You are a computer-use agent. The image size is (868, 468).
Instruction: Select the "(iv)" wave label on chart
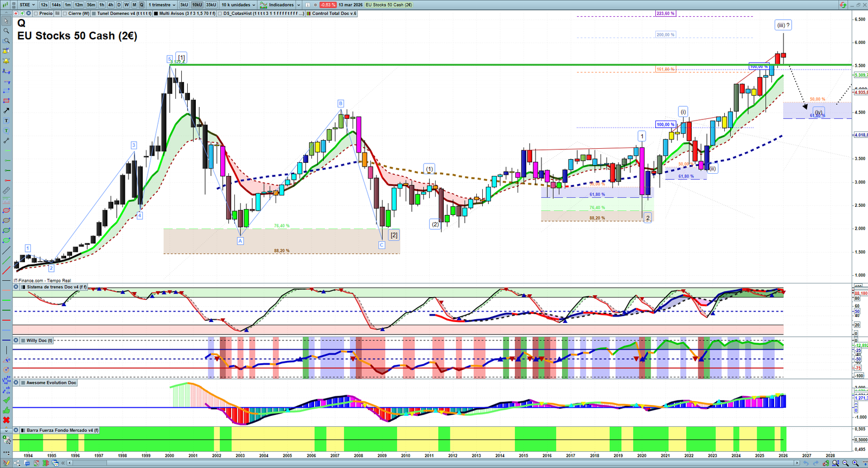[x=819, y=112]
